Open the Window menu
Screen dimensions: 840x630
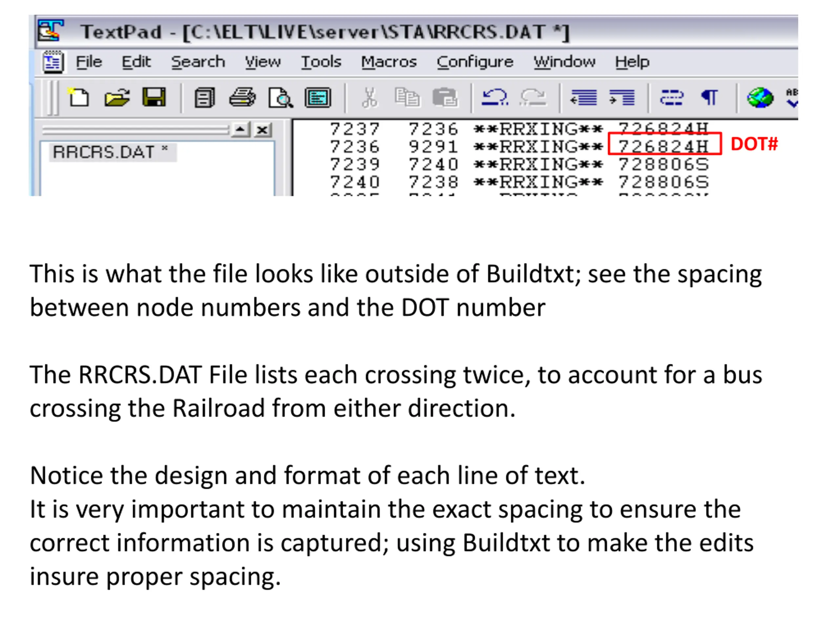tap(564, 61)
